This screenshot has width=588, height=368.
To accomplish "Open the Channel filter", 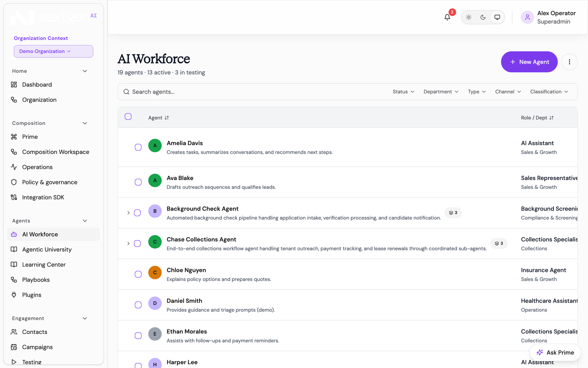I will pyautogui.click(x=508, y=92).
